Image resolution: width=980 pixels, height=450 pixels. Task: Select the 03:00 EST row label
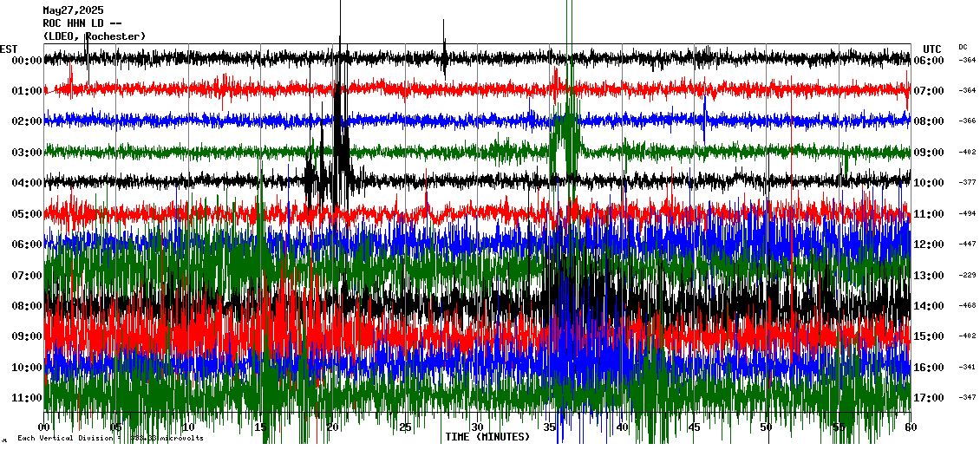[28, 153]
